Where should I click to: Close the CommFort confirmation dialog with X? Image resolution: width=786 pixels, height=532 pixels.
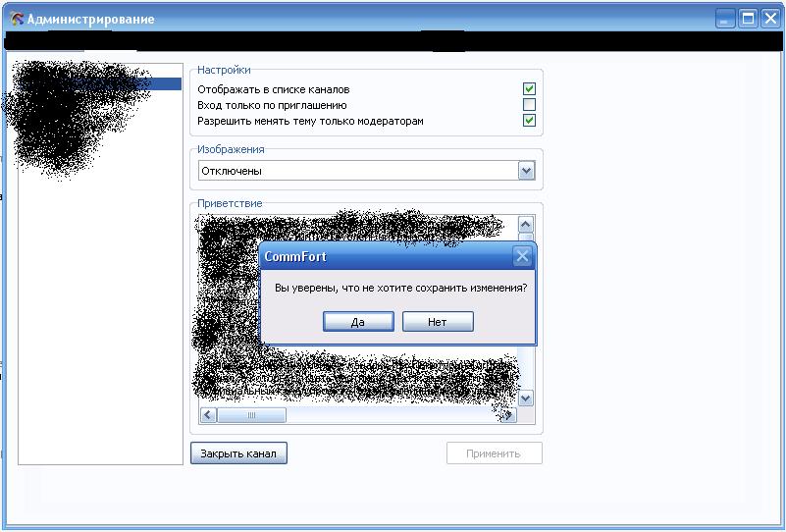pyautogui.click(x=523, y=257)
